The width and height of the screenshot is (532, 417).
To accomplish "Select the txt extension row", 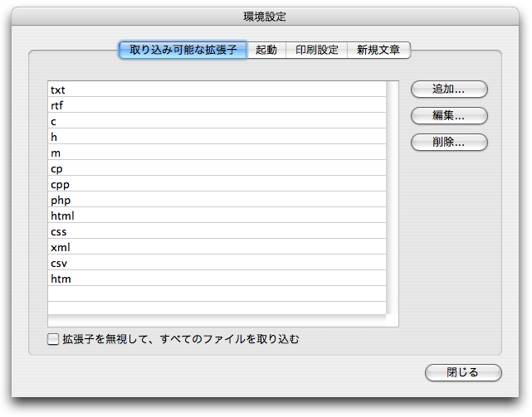I will coord(216,90).
